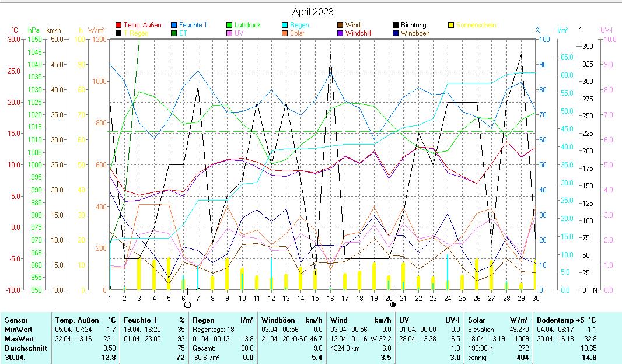Click the Sensor column header in table

16,320
